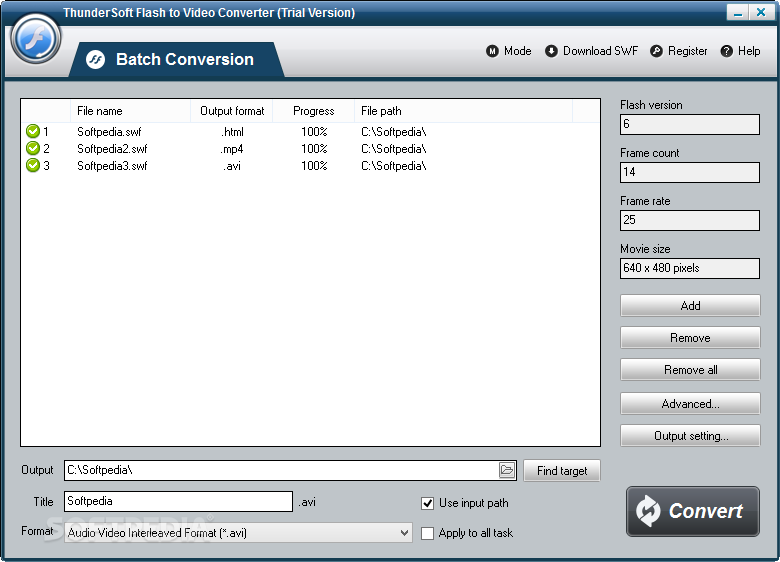Click the Output path input field

point(281,470)
